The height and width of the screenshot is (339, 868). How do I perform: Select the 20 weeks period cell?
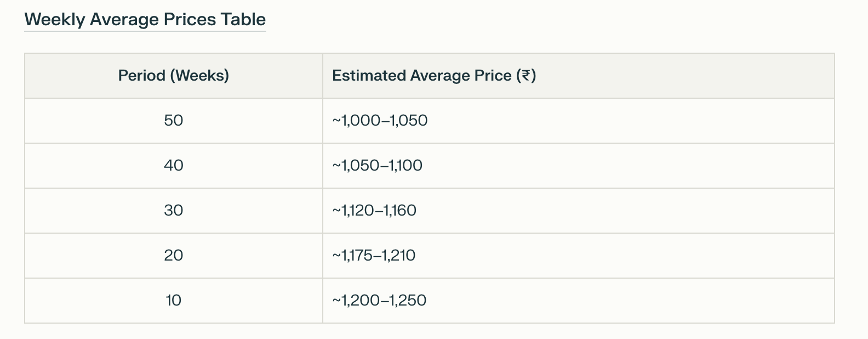point(173,256)
